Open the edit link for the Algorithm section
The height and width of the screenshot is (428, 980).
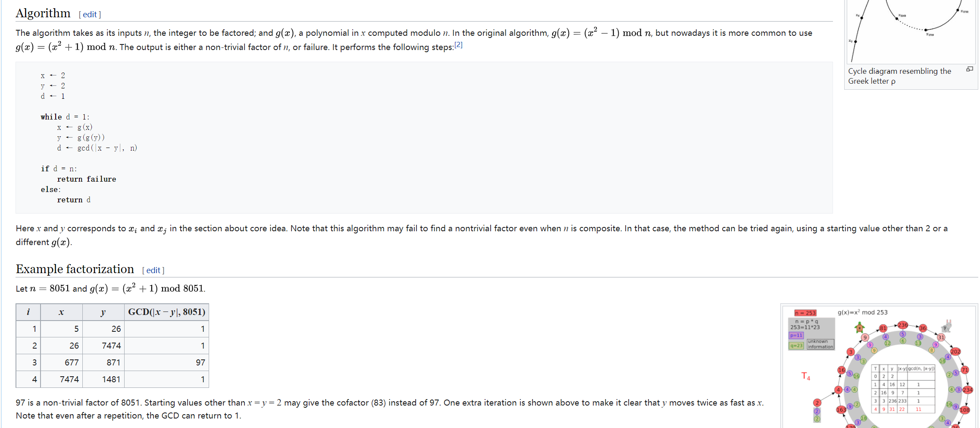coord(90,15)
